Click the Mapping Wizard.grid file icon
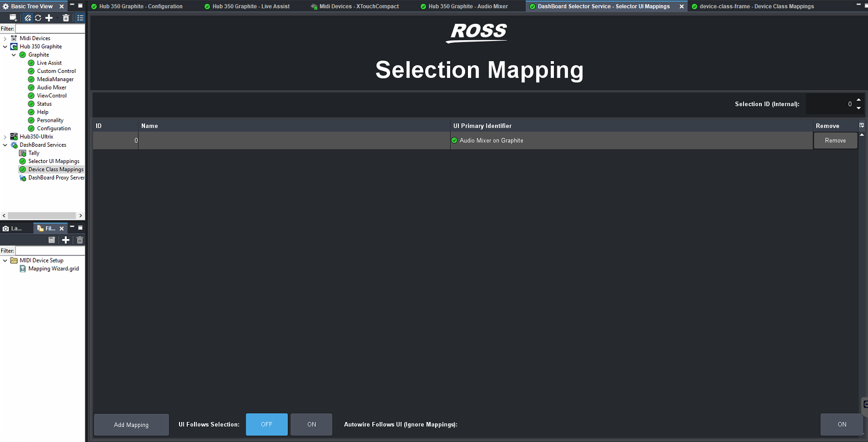868x442 pixels. tap(23, 269)
